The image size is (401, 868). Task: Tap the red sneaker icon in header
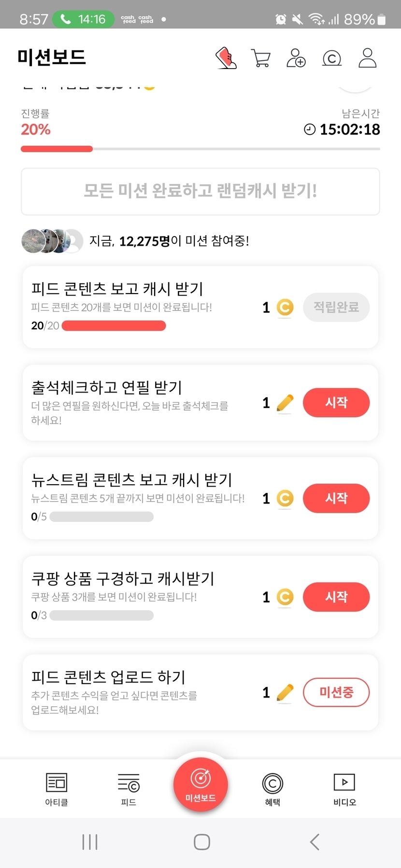226,58
